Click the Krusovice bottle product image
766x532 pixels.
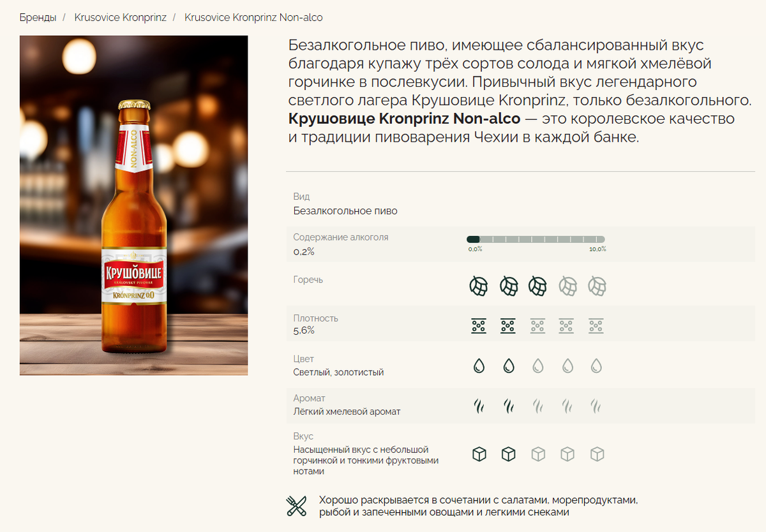134,205
